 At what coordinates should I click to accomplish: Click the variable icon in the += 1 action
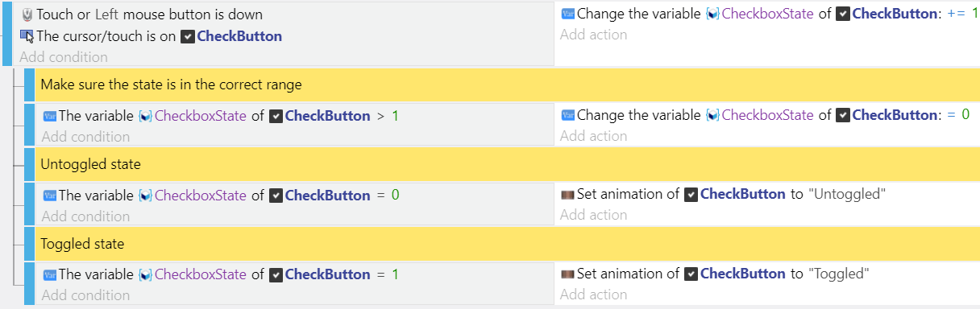click(x=568, y=14)
